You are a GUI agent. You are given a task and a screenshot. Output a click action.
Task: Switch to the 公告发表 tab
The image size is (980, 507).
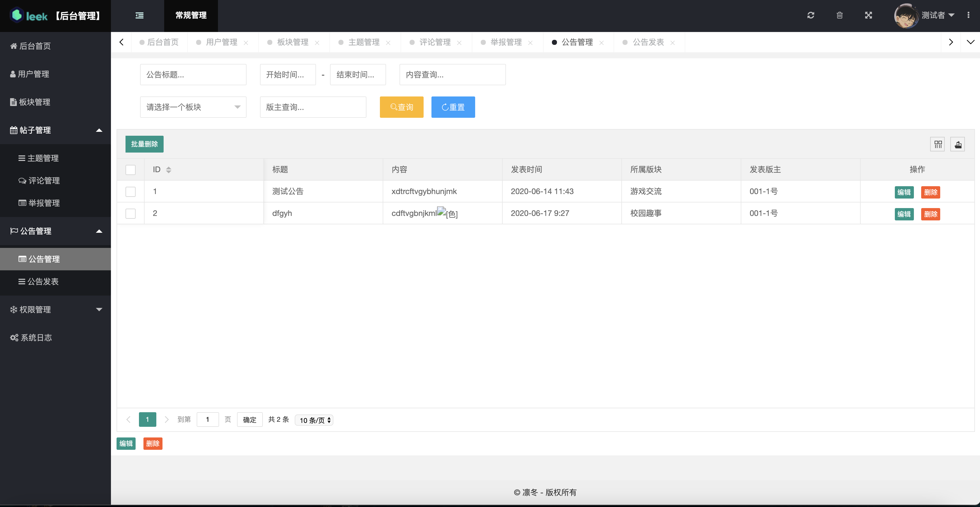(648, 42)
